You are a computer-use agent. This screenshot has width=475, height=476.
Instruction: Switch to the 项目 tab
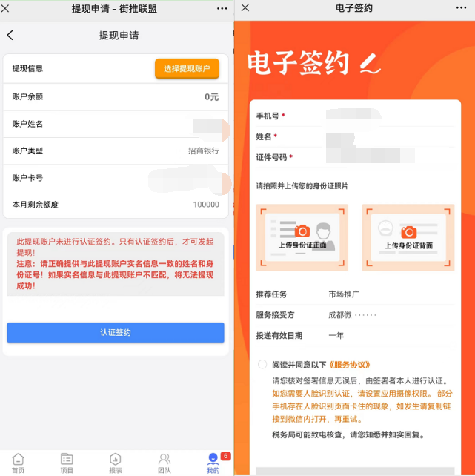coord(67,463)
